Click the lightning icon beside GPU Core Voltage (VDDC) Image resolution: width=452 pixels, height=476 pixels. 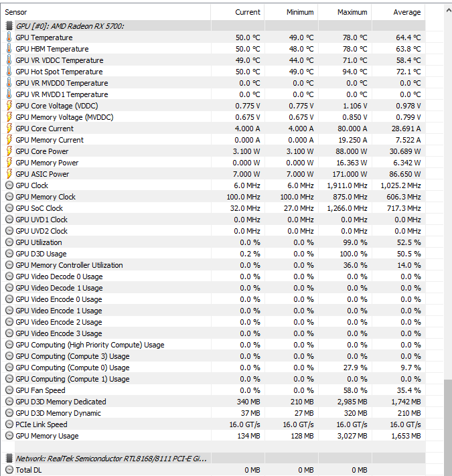click(9, 106)
